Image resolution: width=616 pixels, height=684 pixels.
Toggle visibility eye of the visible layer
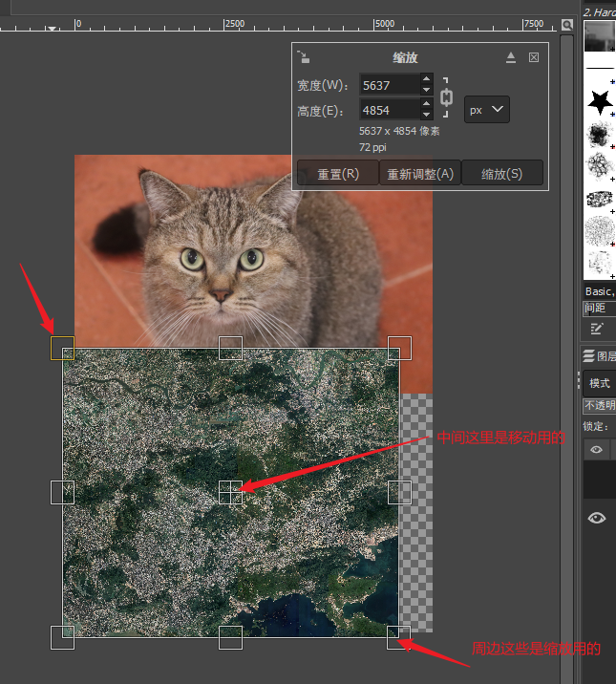[597, 518]
